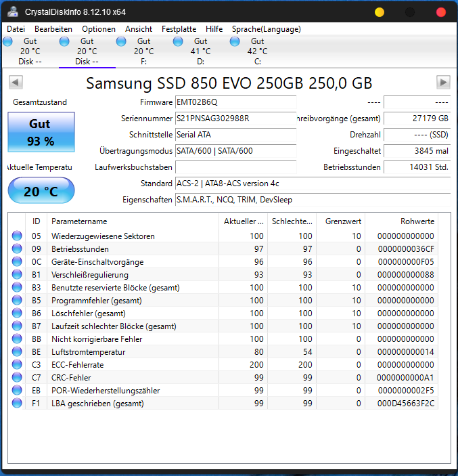
Task: Click status orb for Benutzte reservierte Blöcke row
Action: [17, 288]
